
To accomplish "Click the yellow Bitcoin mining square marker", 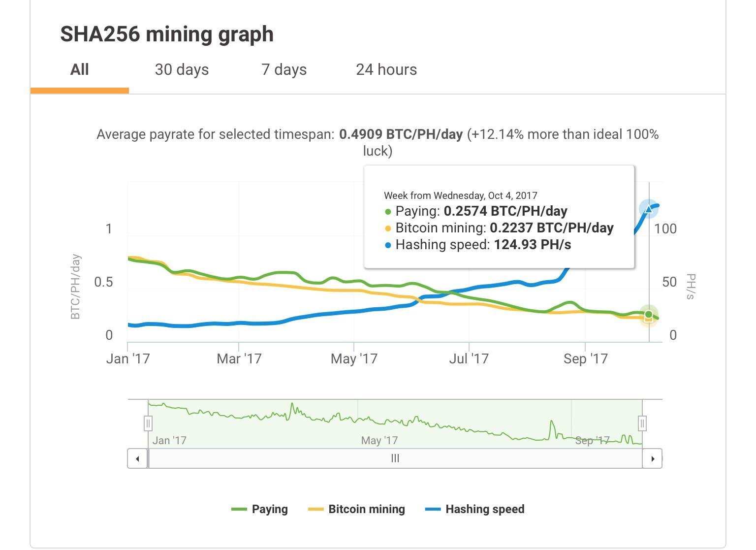I will click(x=649, y=320).
